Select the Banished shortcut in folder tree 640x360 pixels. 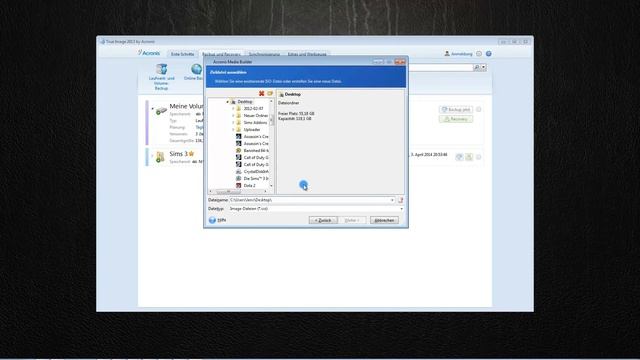(x=252, y=151)
